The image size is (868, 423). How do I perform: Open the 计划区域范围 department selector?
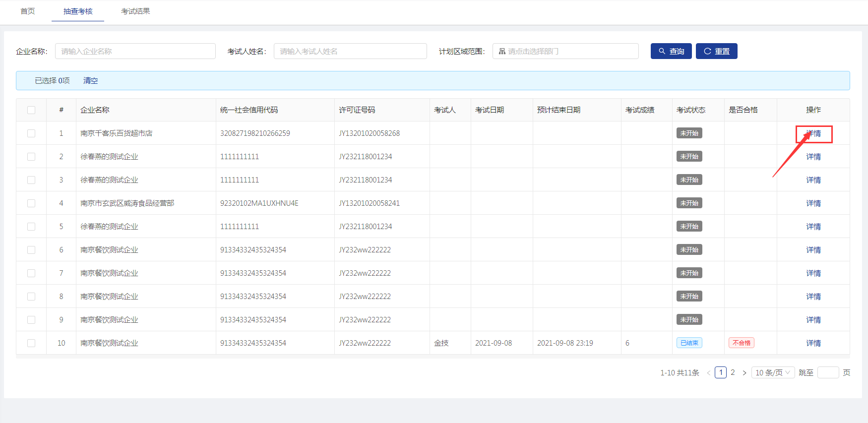[x=565, y=51]
